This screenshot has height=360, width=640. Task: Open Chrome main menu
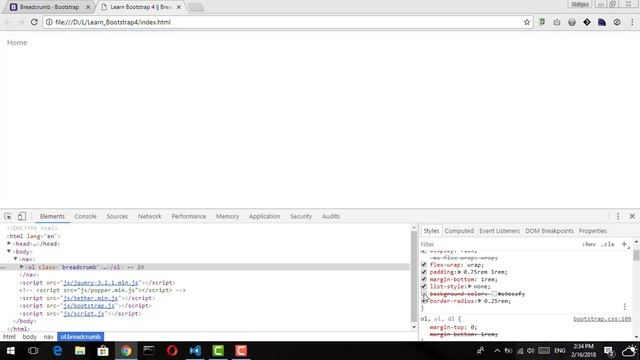(x=632, y=22)
